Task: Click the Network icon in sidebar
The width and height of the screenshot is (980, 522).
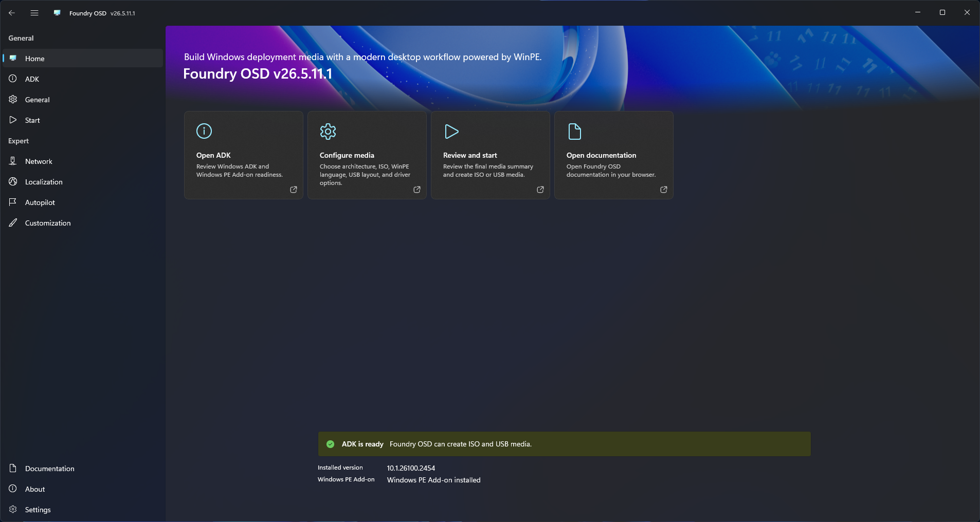Action: point(13,161)
